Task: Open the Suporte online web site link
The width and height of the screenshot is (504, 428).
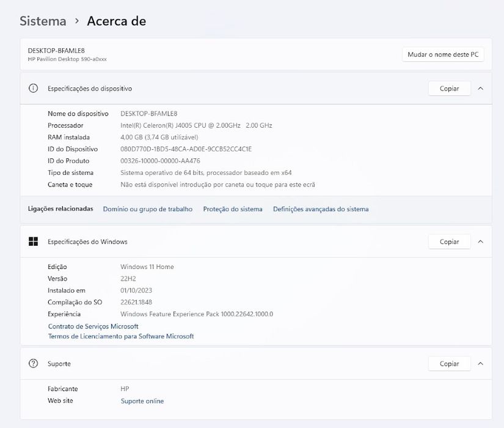Action: point(142,401)
